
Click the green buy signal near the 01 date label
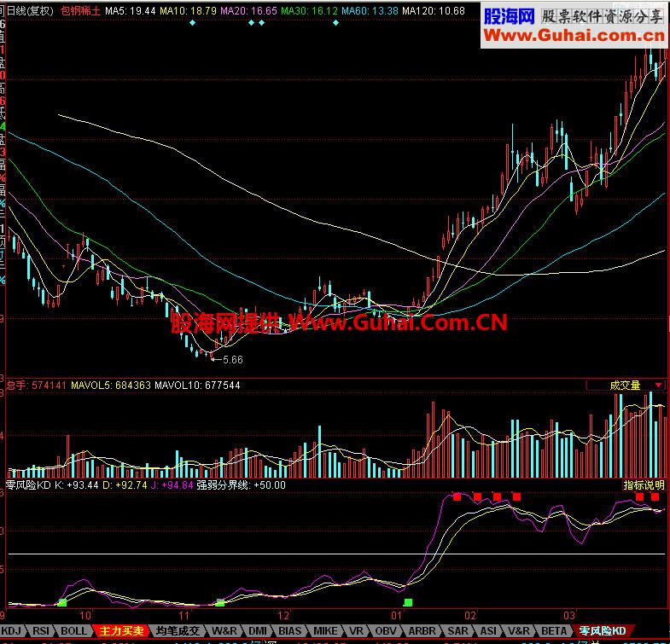point(408,602)
